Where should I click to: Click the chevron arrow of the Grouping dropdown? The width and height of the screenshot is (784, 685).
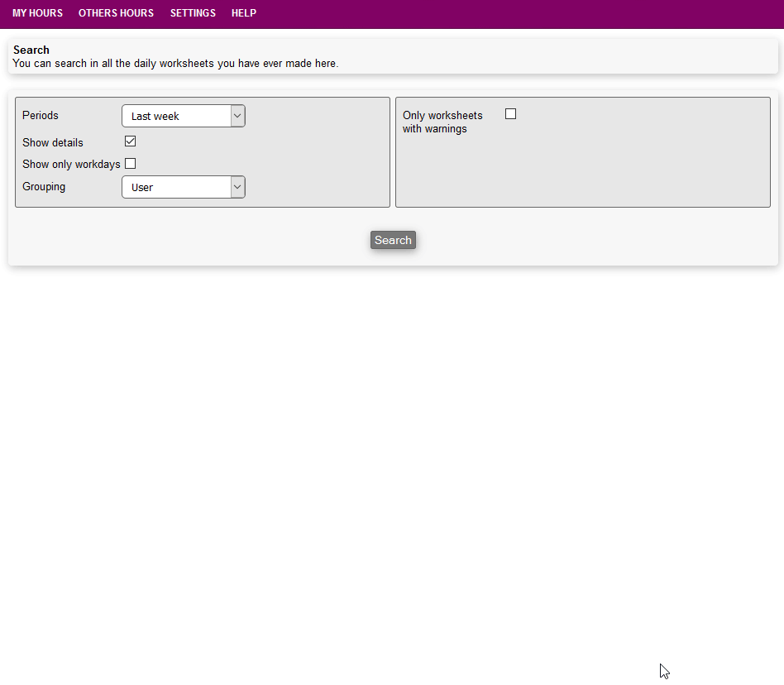coord(237,188)
